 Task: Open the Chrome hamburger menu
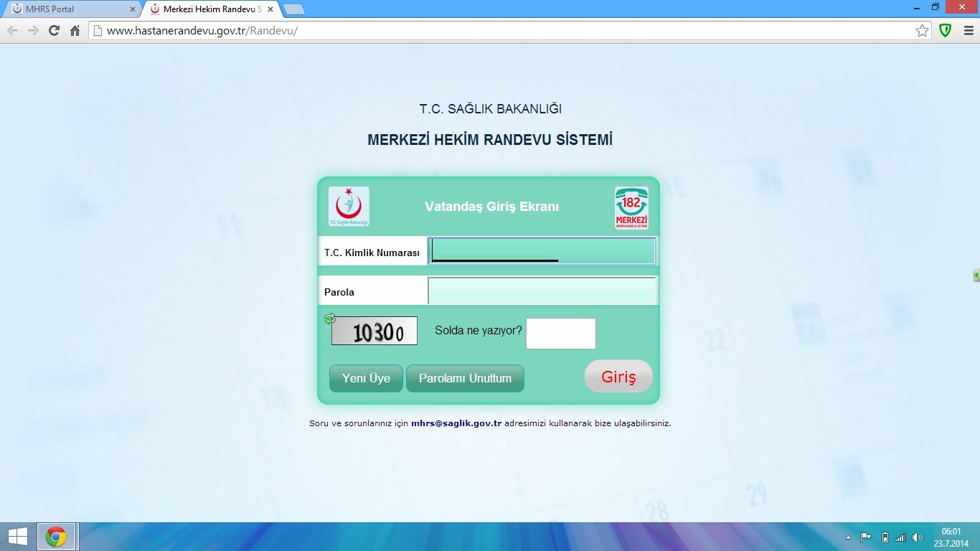(x=969, y=31)
